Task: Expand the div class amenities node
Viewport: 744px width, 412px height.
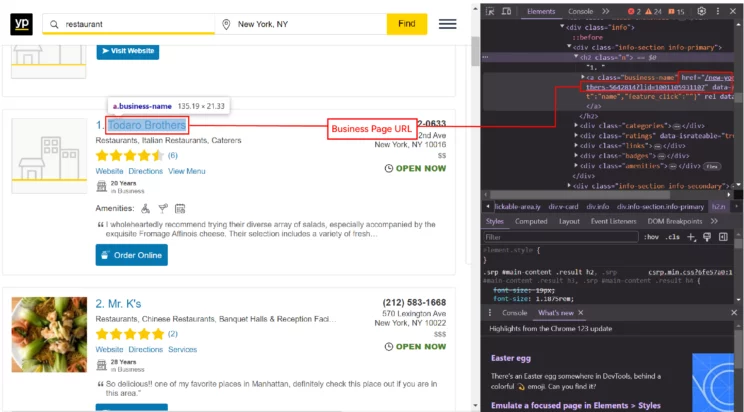Action: point(576,166)
